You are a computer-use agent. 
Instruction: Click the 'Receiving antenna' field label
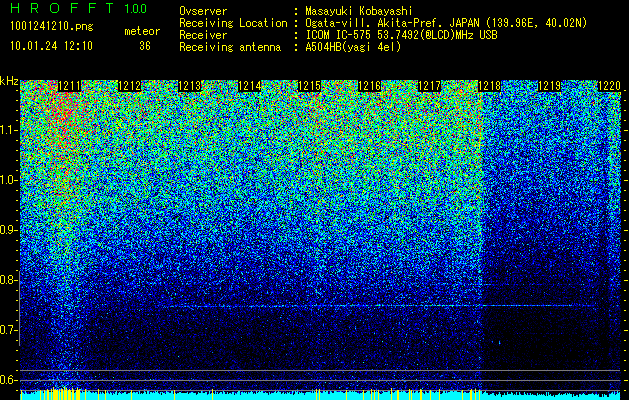point(230,47)
